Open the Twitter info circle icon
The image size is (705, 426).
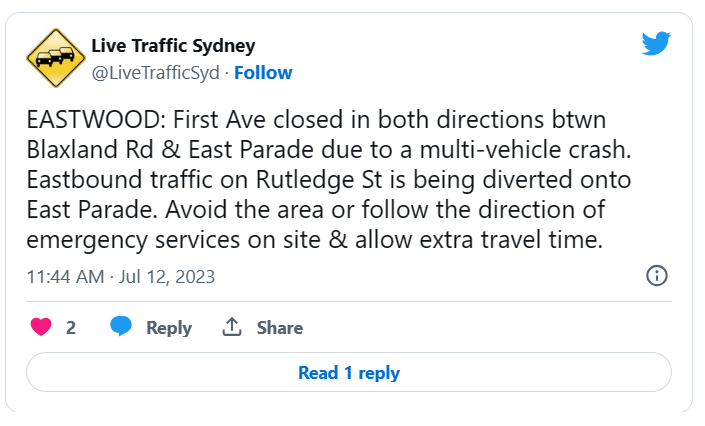(x=657, y=275)
